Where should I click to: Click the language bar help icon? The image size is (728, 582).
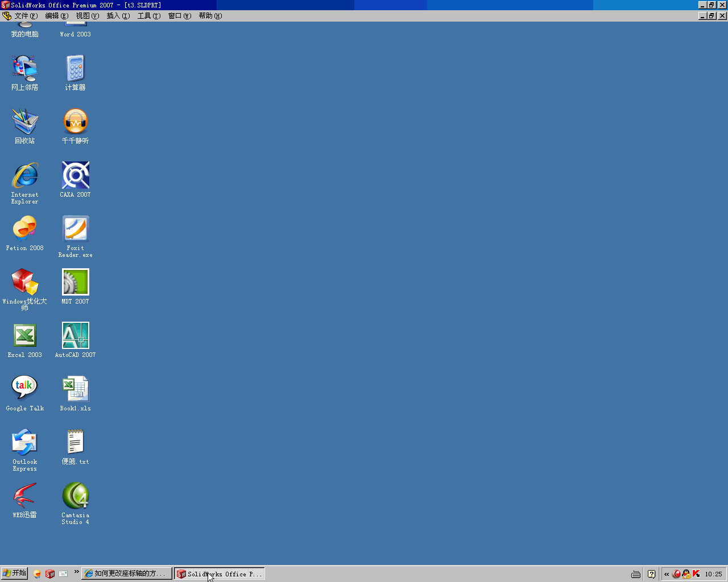(651, 574)
